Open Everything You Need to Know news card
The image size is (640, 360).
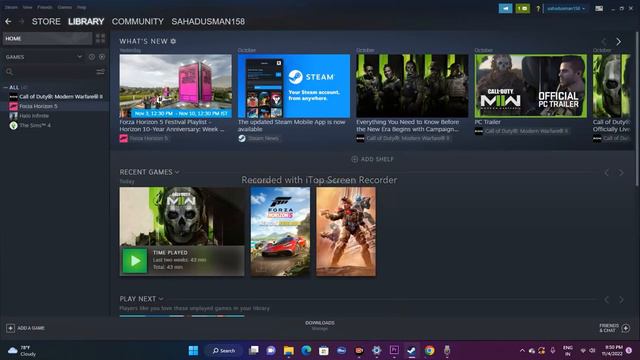pyautogui.click(x=412, y=86)
